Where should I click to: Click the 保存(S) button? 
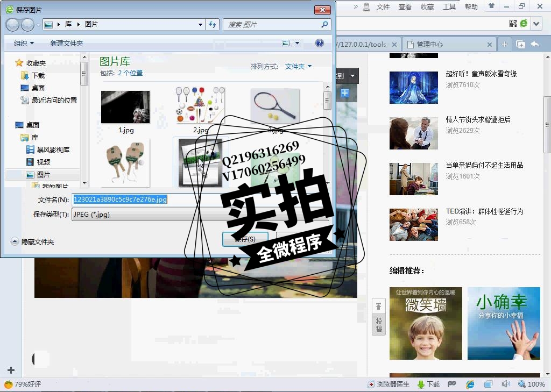[x=245, y=239]
